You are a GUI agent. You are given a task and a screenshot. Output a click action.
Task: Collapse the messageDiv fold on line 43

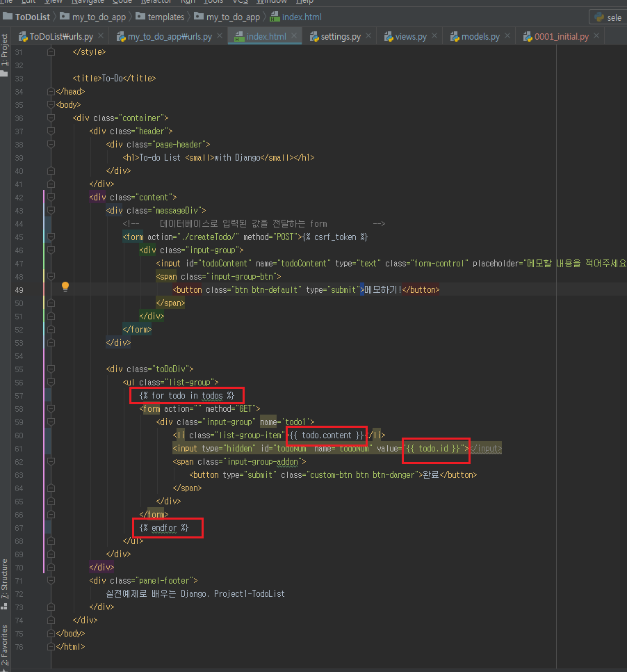tap(51, 210)
